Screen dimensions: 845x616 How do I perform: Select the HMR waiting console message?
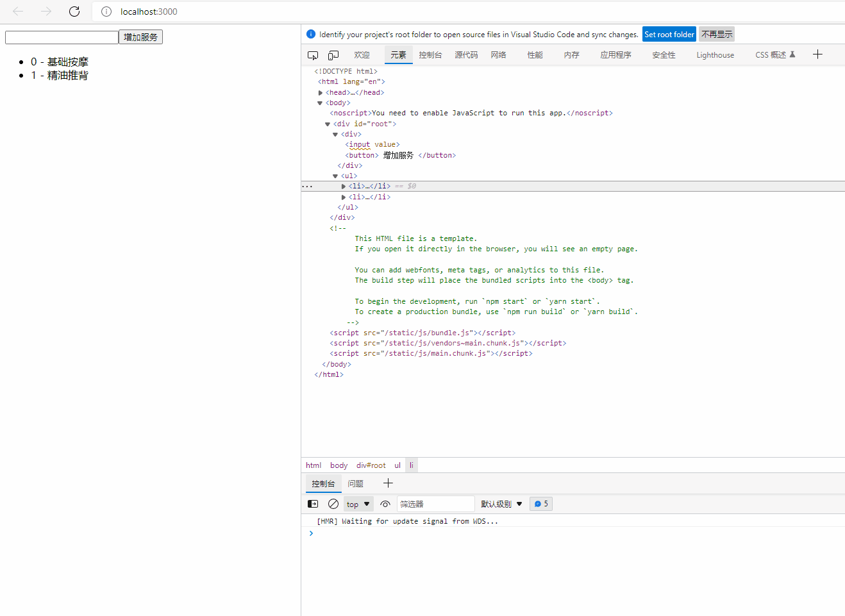point(408,522)
